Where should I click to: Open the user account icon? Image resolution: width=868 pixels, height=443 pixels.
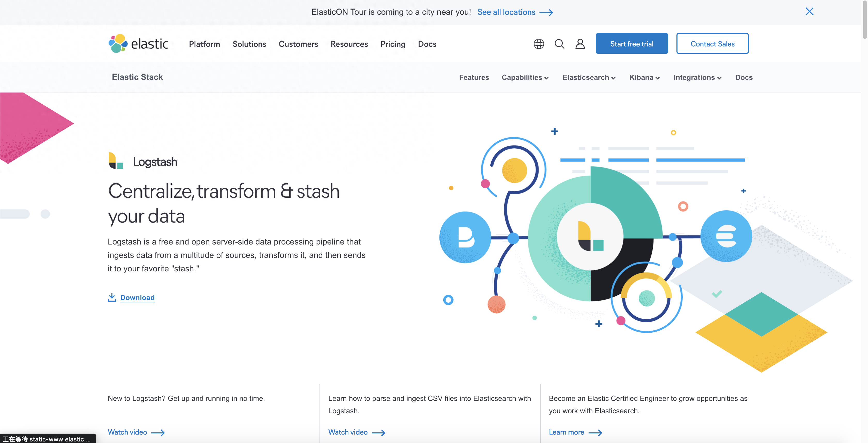click(580, 44)
